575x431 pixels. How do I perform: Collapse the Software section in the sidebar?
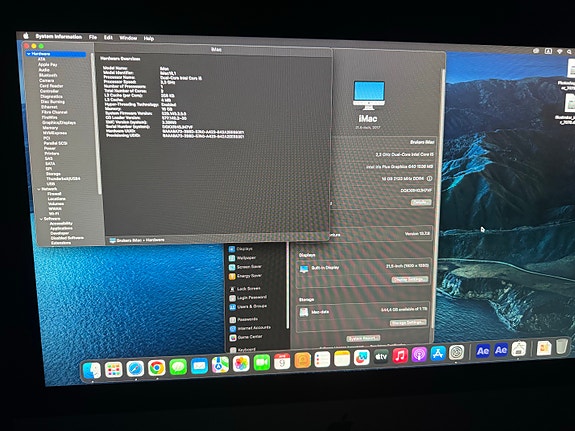coord(41,219)
